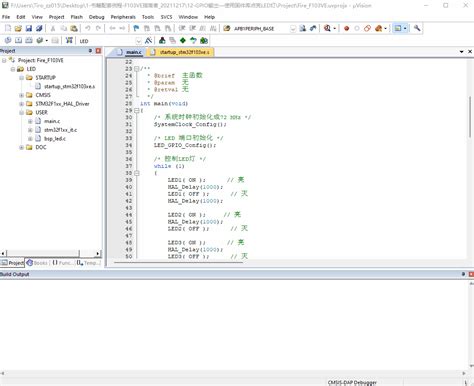
Task: Open Options for Target magic wand icon
Action: tap(149, 40)
